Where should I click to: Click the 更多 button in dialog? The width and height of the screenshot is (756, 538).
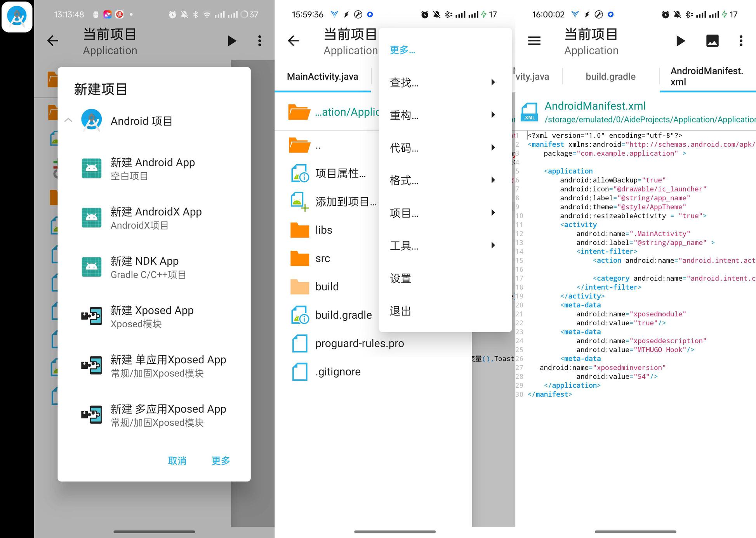(x=221, y=461)
